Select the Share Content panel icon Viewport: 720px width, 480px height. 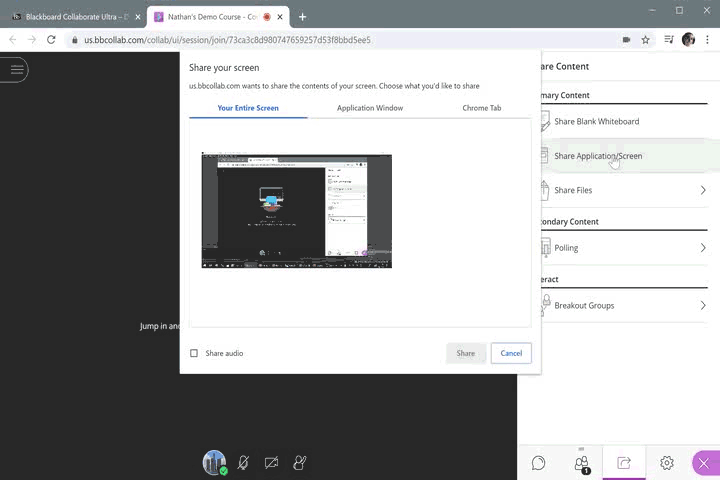[x=624, y=463]
